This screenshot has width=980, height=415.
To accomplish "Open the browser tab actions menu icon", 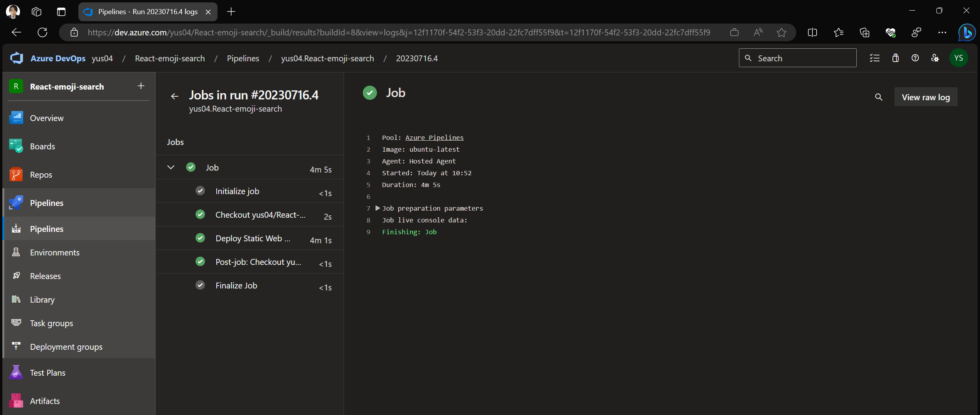I will (x=61, y=12).
